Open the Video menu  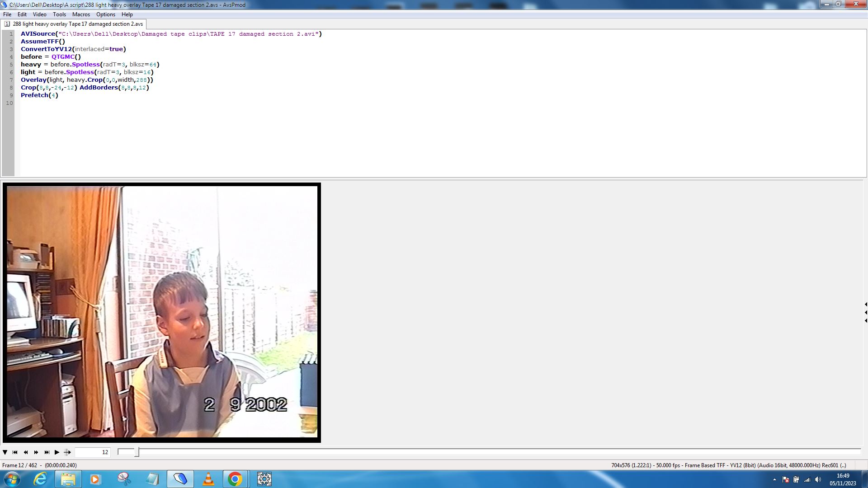pyautogui.click(x=39, y=14)
